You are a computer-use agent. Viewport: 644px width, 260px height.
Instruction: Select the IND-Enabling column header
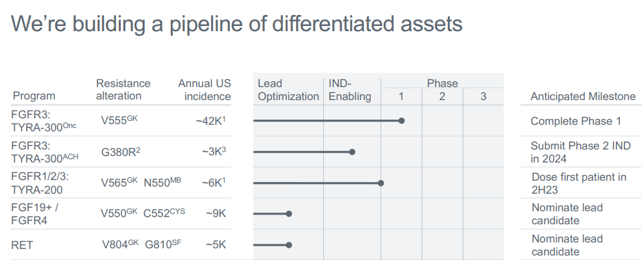pos(350,90)
